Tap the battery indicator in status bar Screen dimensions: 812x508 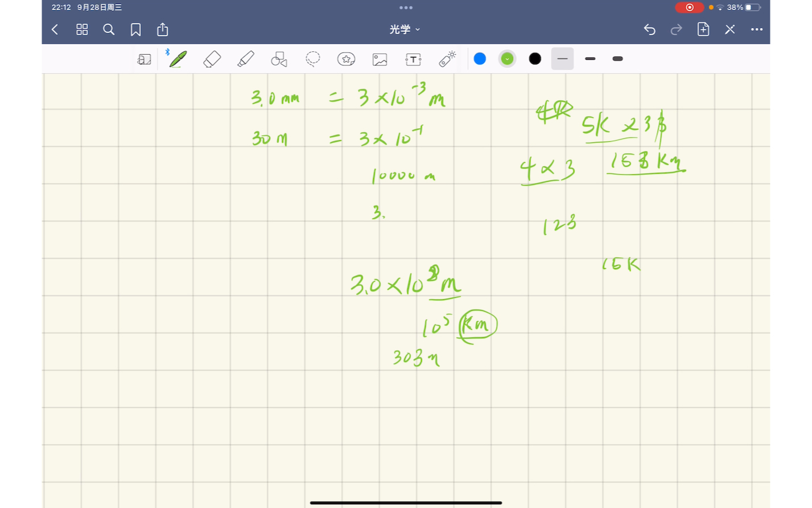coord(753,7)
